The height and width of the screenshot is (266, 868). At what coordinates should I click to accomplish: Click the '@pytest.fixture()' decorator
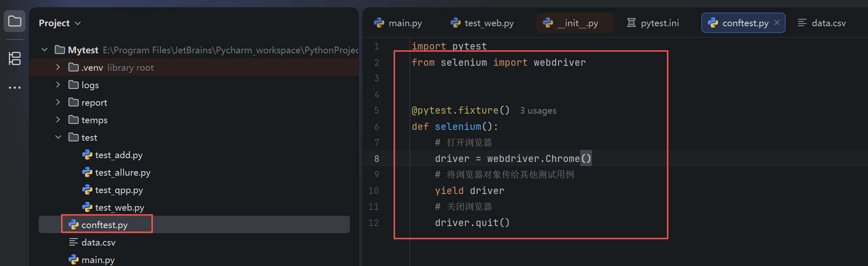coord(461,110)
